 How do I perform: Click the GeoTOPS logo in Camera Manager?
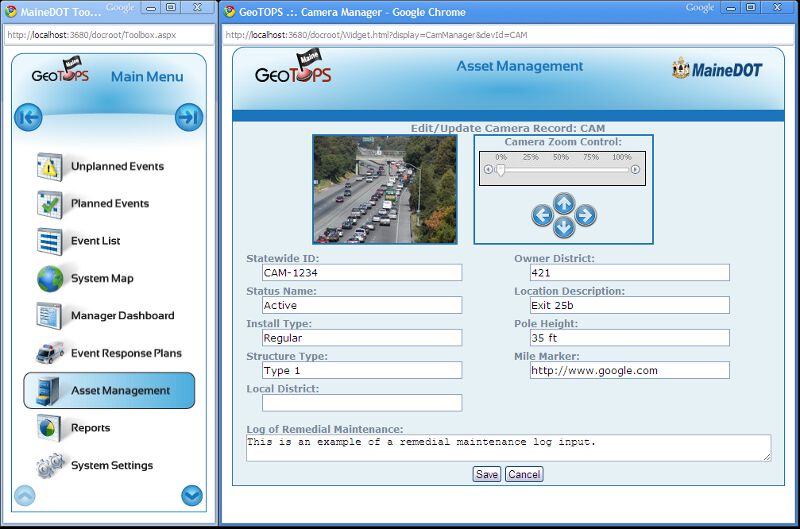[x=293, y=66]
